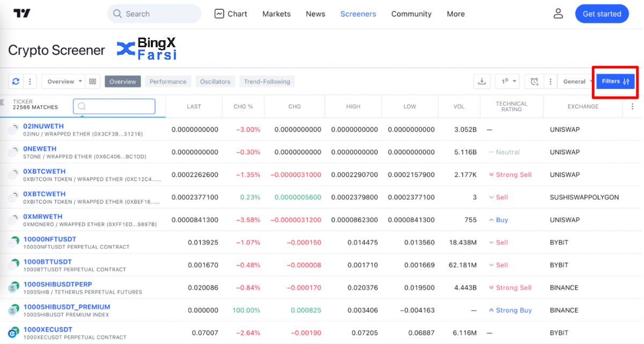644x344 pixels.
Task: Click the 1000BTTUSDT coin logo
Action: pos(14,265)
